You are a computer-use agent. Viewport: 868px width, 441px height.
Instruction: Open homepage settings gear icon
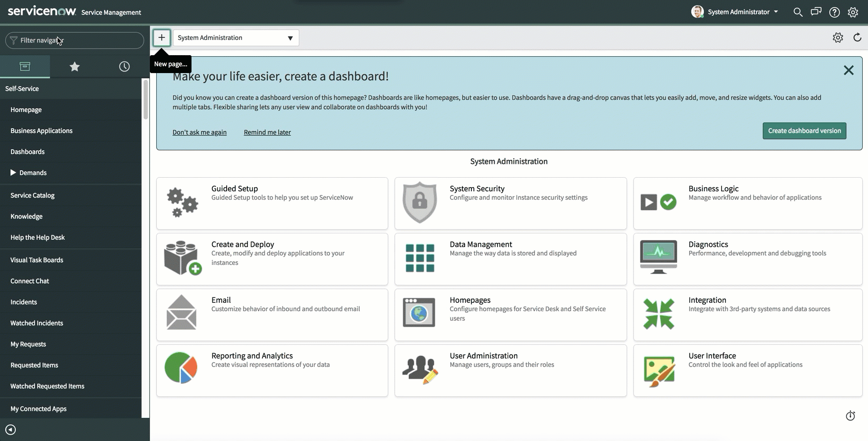point(838,37)
